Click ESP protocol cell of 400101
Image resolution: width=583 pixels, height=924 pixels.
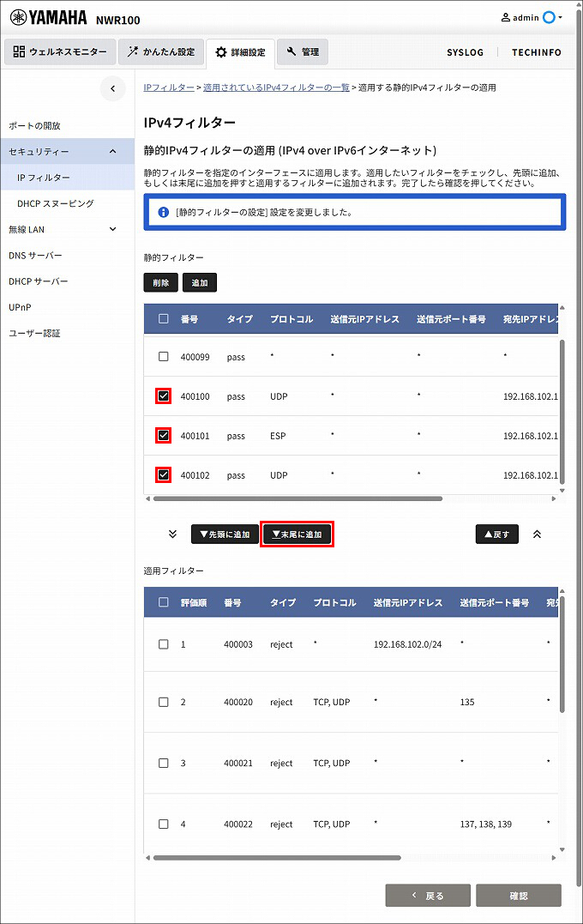coord(278,436)
